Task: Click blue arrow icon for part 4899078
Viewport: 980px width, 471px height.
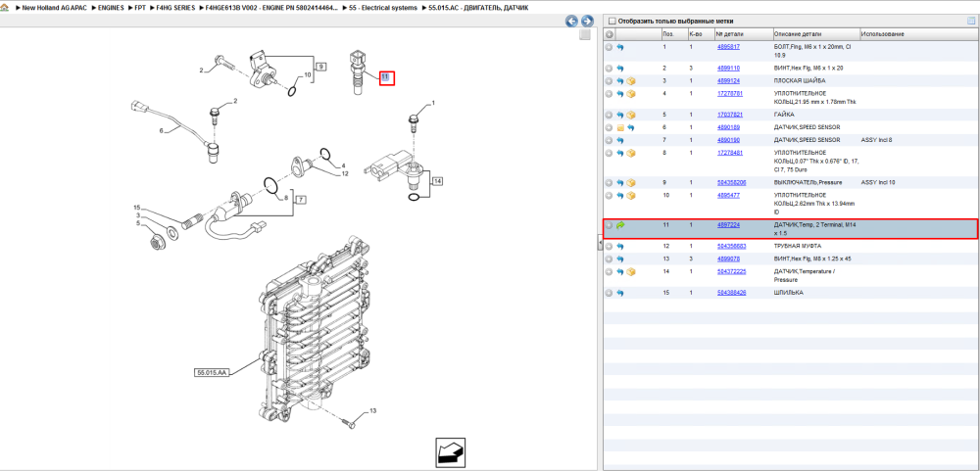Action: [x=620, y=259]
